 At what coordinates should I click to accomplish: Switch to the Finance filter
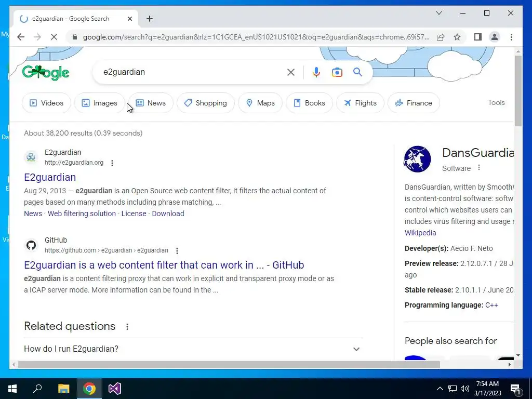414,103
